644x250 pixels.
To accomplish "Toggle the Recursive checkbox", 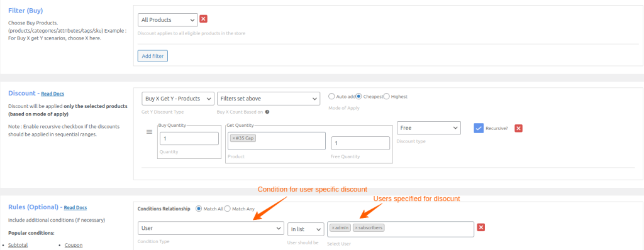I will pyautogui.click(x=479, y=128).
